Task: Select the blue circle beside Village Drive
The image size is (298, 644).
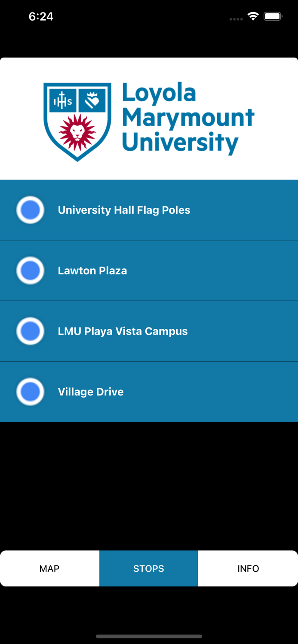Action: (30, 392)
